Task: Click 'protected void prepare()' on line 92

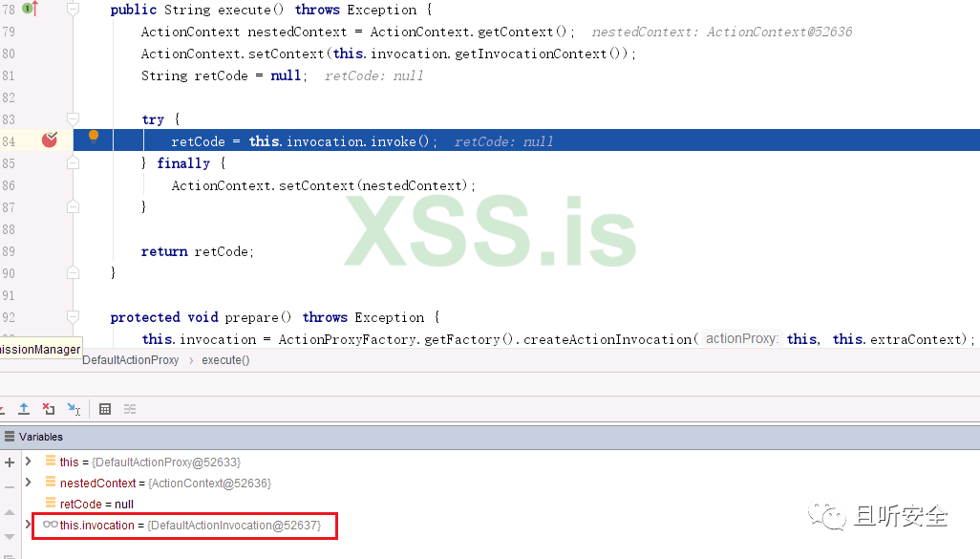Action: [202, 317]
